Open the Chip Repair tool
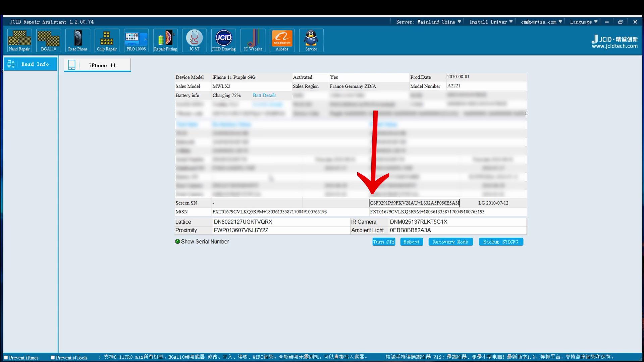This screenshot has height=362, width=644. (x=107, y=40)
